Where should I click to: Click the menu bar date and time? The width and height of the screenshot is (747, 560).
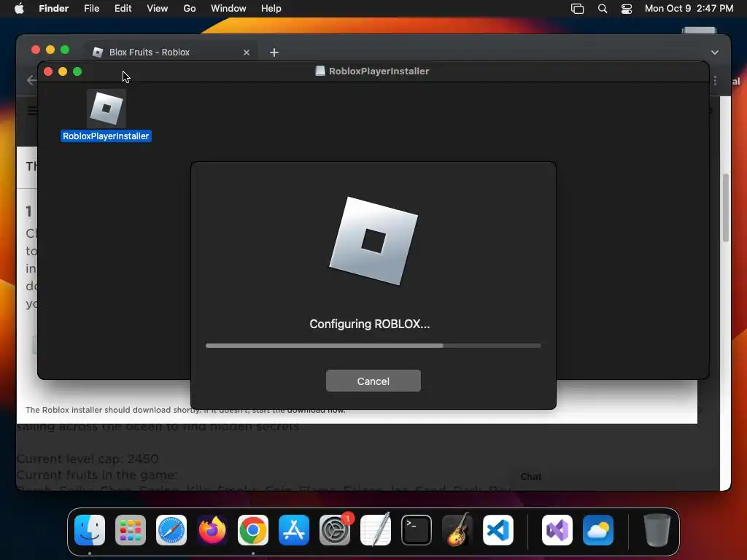click(689, 9)
